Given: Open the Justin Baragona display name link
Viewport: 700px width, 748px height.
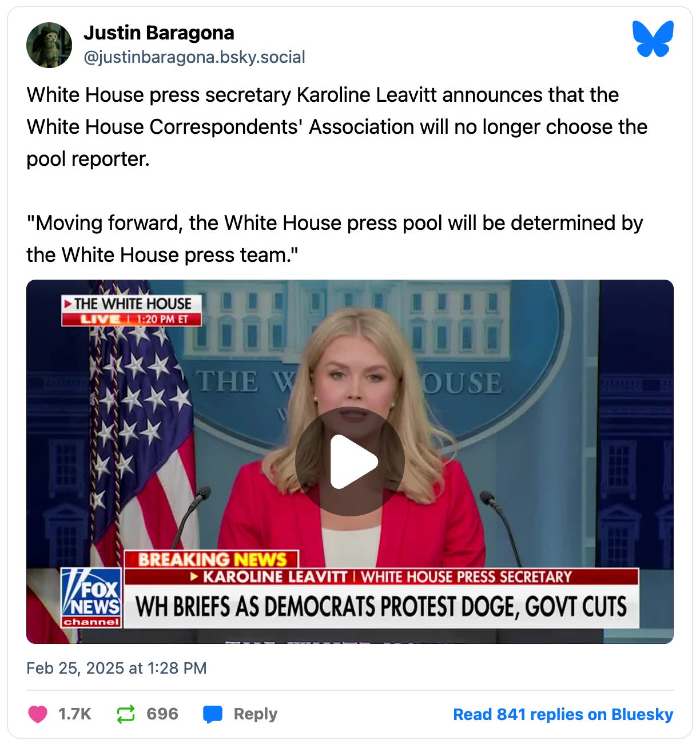Looking at the screenshot, I should [x=159, y=33].
